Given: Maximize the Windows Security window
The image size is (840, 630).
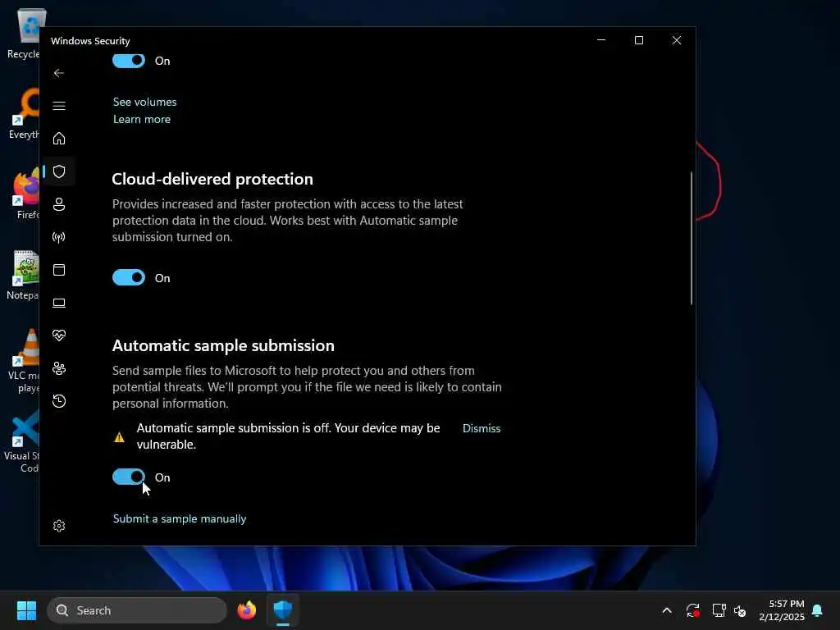Looking at the screenshot, I should [x=638, y=40].
